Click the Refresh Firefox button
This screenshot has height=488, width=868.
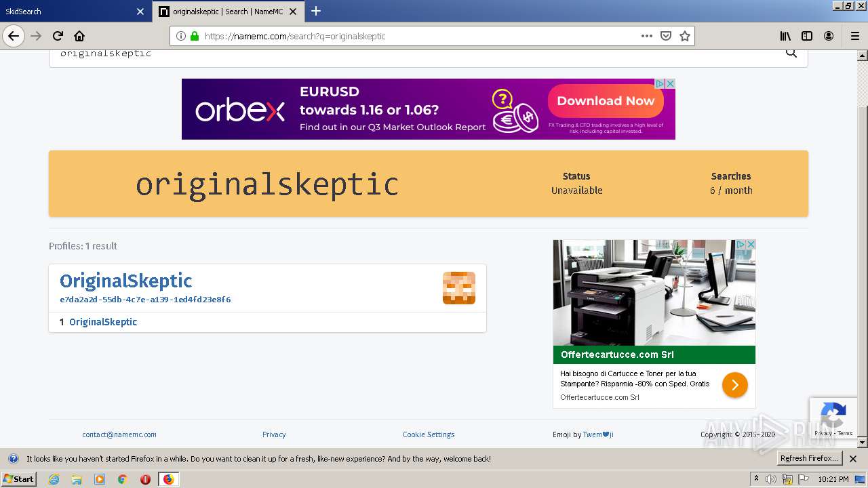(809, 459)
